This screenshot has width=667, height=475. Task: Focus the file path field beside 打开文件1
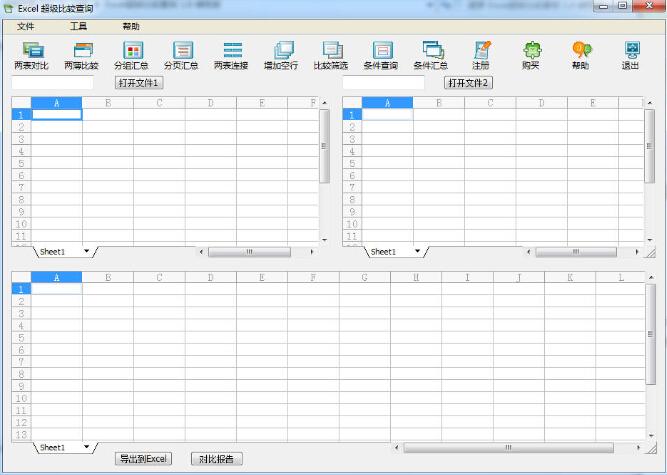coord(52,82)
